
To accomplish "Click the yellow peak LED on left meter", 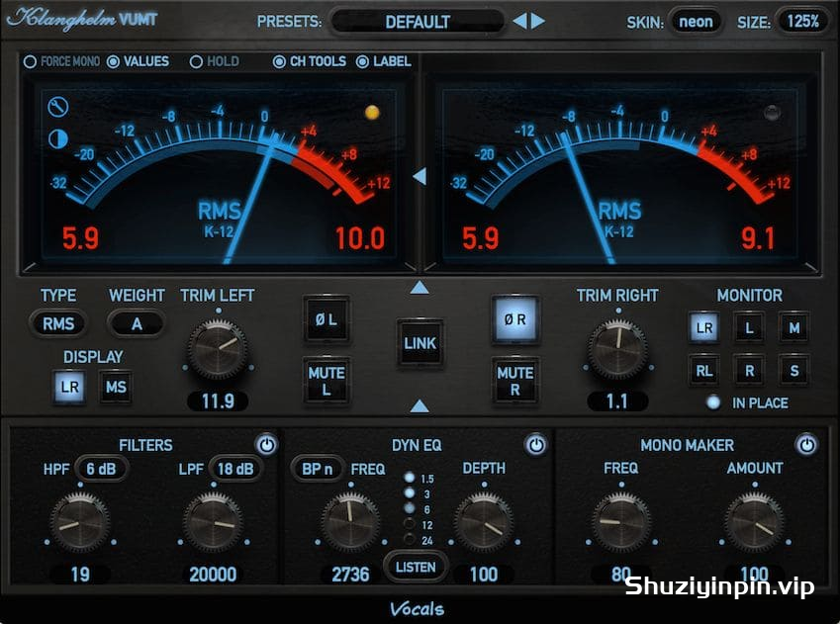I will pos(372,113).
